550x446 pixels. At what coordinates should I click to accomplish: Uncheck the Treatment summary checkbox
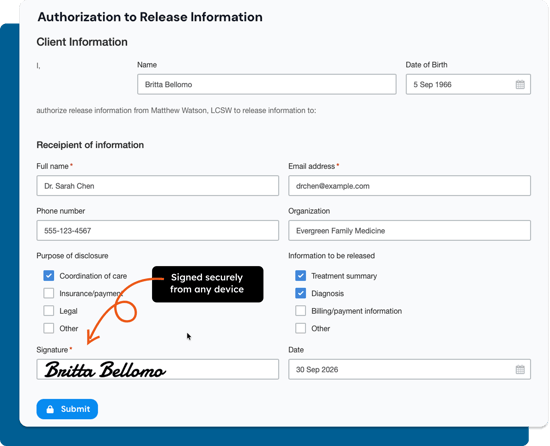pyautogui.click(x=301, y=276)
